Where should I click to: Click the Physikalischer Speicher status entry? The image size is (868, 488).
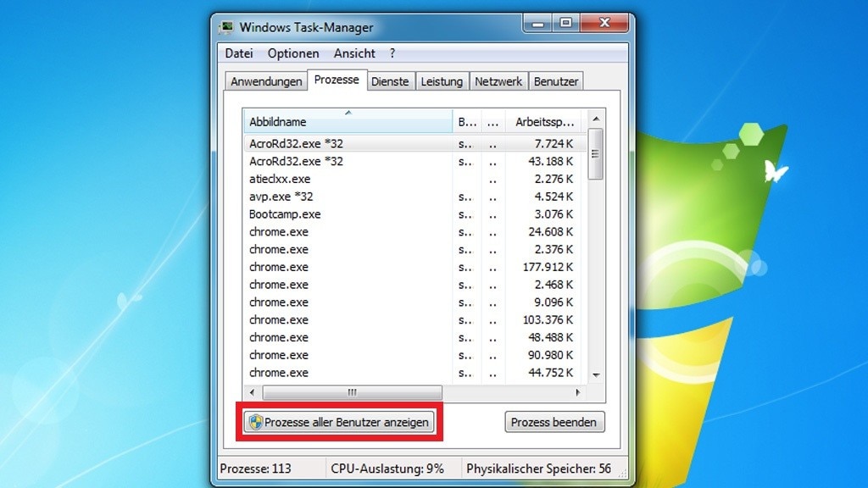(538, 469)
